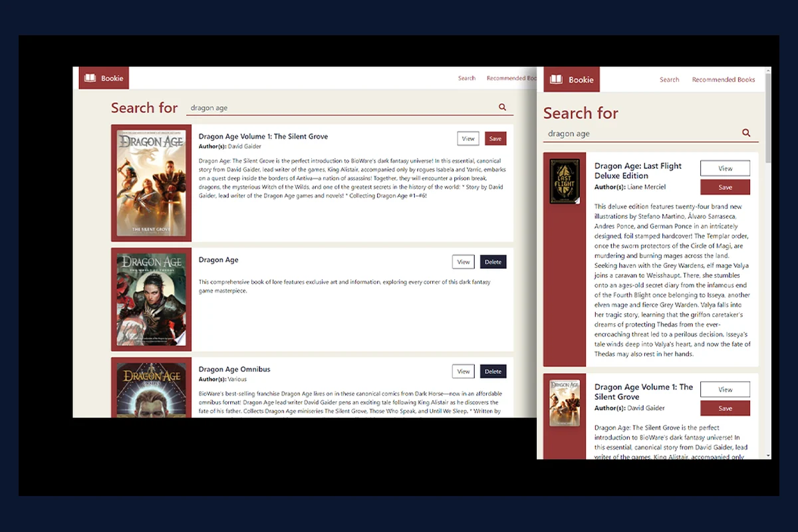
Task: Click the search magnifier icon in left window
Action: click(502, 107)
